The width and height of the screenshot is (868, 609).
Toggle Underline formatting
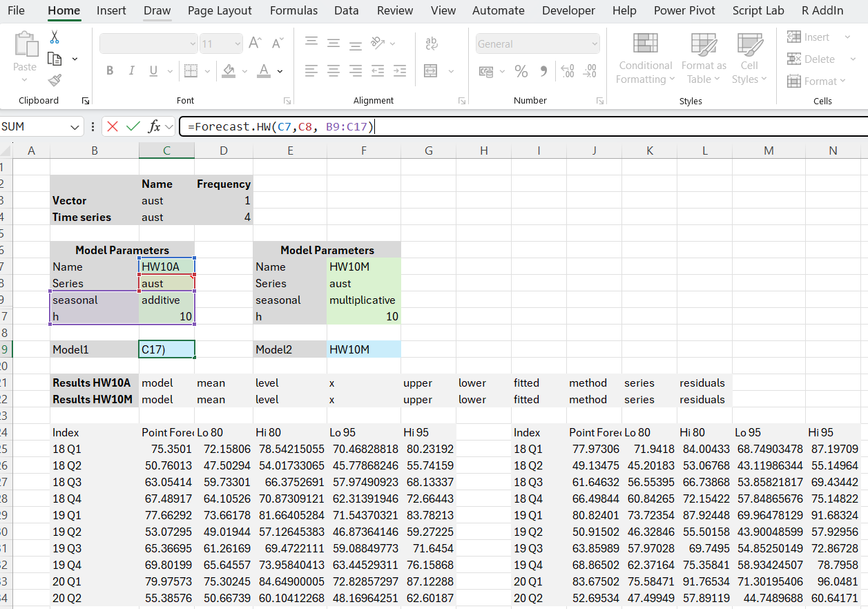pyautogui.click(x=152, y=71)
